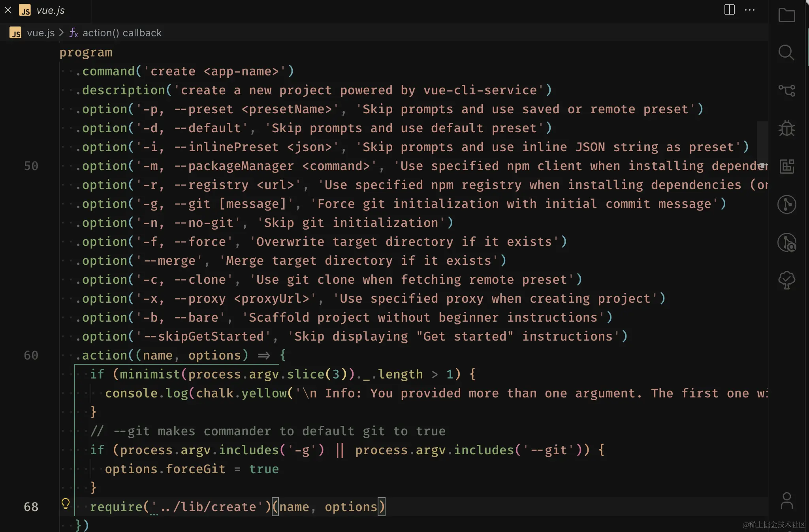
Task: Expand the vue.js breadcrumb item
Action: [40, 33]
